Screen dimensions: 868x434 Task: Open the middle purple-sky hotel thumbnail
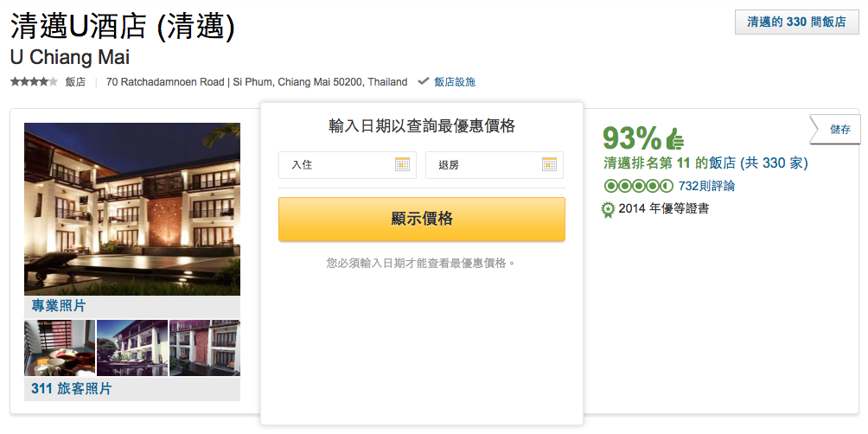click(x=132, y=348)
